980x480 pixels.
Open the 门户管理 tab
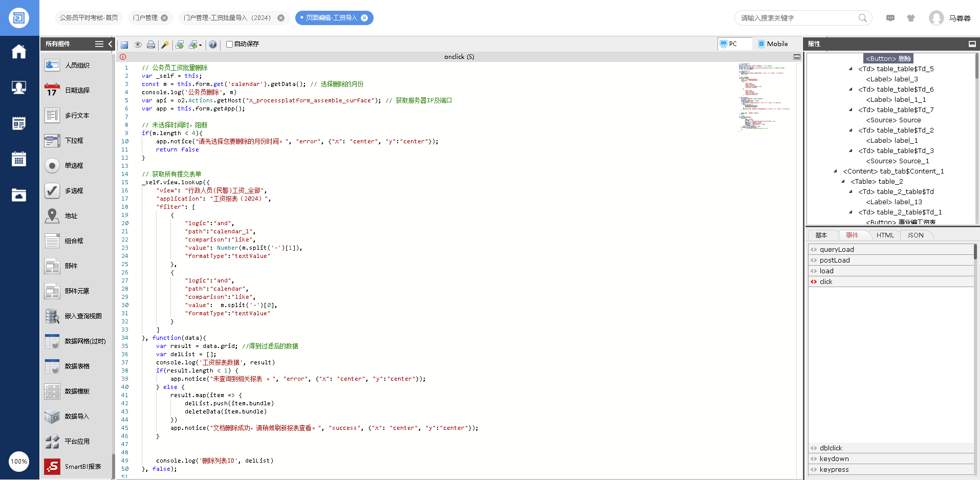click(x=145, y=18)
